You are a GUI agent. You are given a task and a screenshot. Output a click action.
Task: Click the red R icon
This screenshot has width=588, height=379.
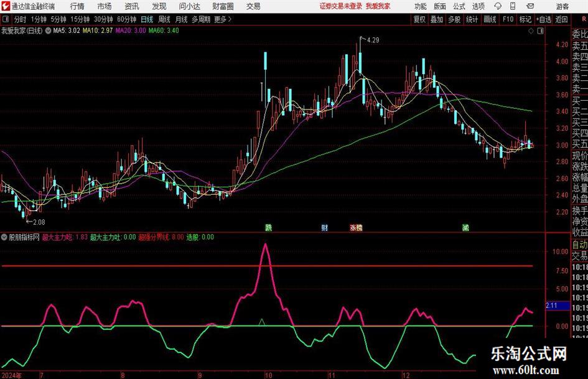[584, 19]
